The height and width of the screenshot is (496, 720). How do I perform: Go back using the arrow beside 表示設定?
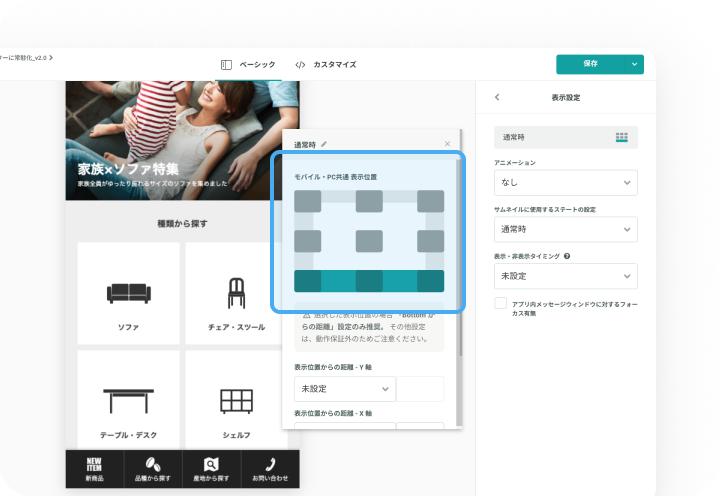[497, 97]
